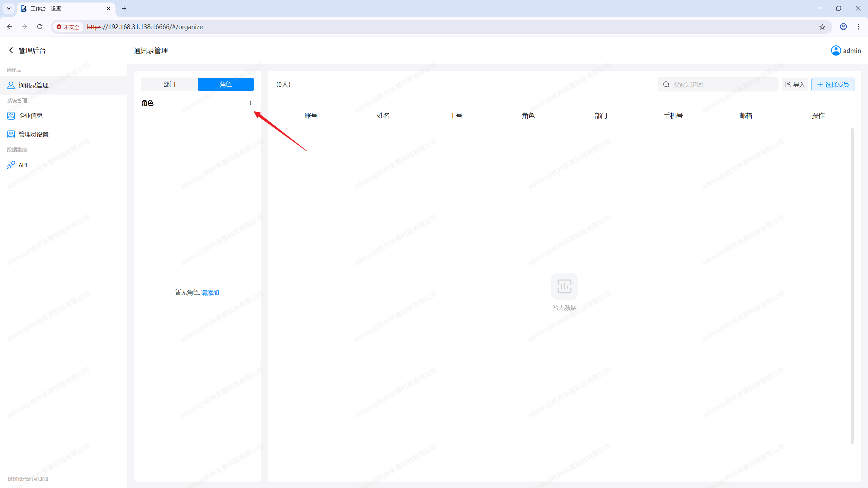Select the 角色 tab
Screen dimensions: 868x488
[x=225, y=84]
